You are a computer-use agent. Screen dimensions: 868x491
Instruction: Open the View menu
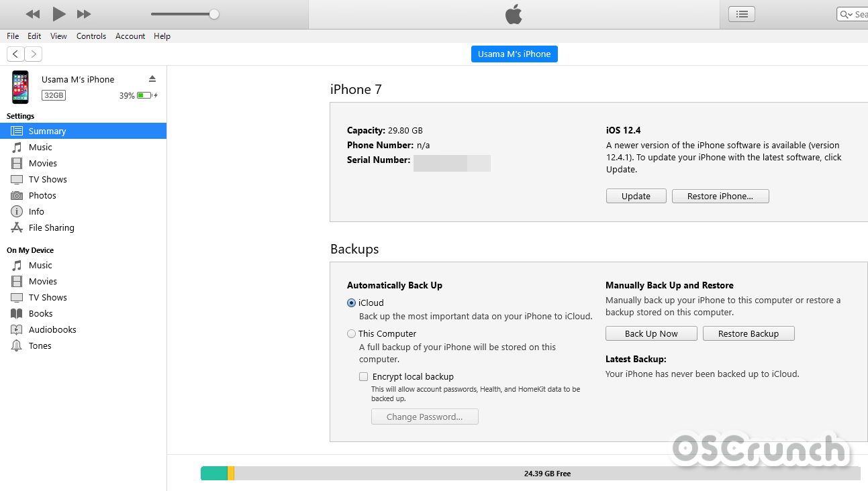coord(58,36)
